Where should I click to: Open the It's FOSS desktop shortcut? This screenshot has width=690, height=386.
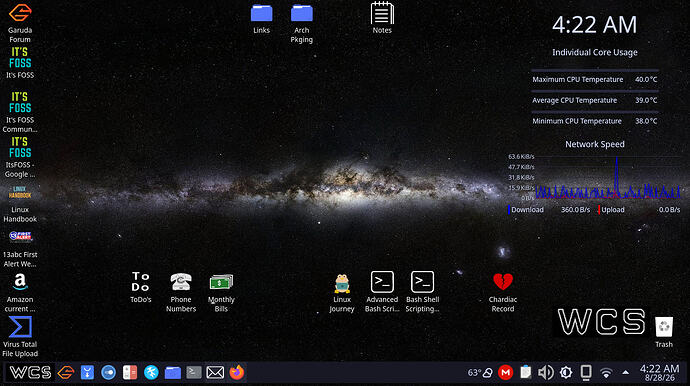(x=20, y=58)
